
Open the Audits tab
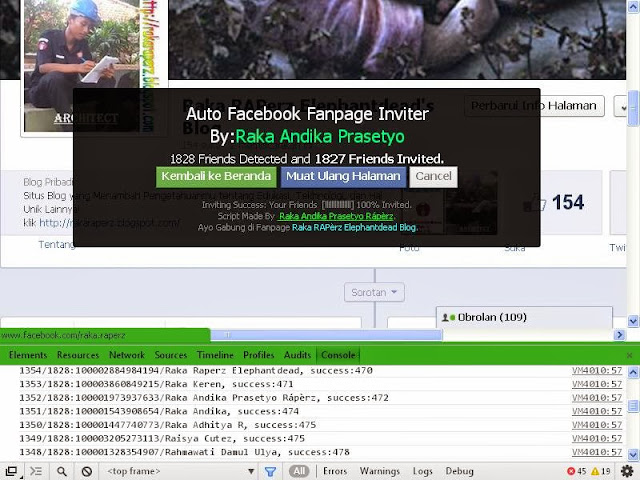pyautogui.click(x=297, y=355)
